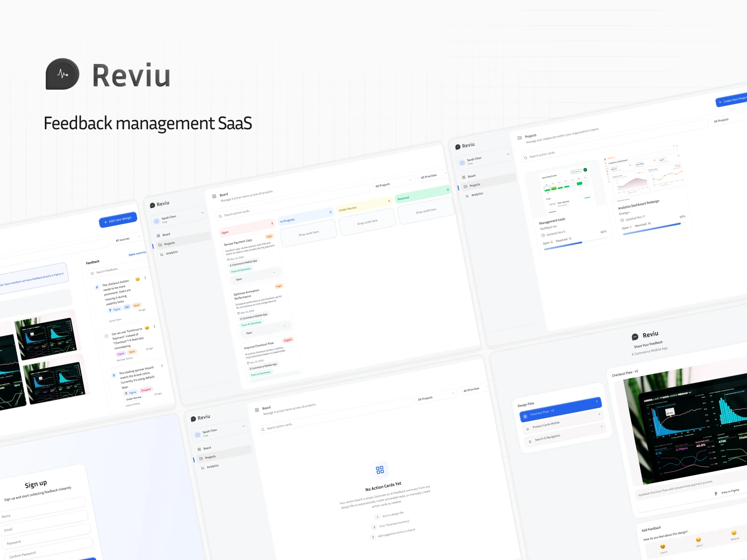Open three-dot menu on 'The checkout button' feedback
747x560 pixels.
[145, 278]
